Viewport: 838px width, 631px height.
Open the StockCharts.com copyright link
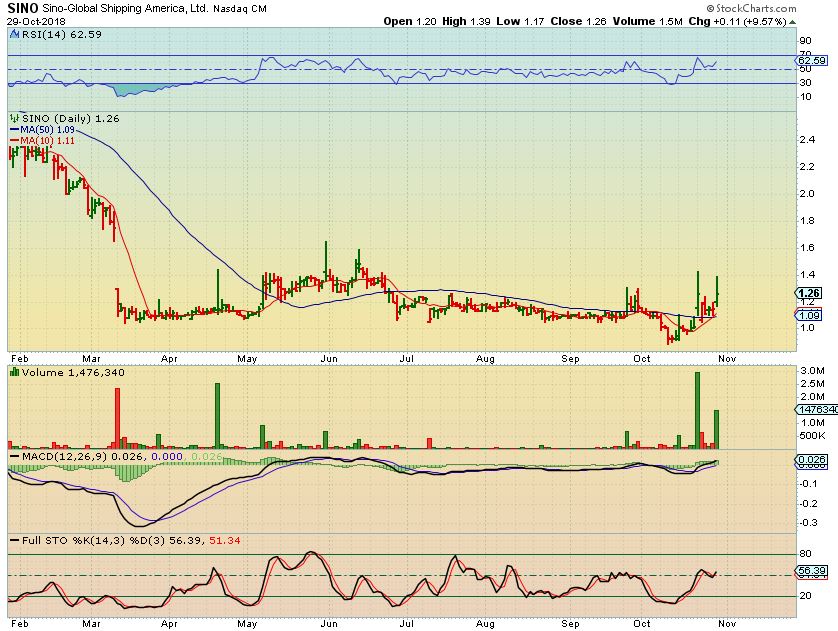(x=751, y=9)
